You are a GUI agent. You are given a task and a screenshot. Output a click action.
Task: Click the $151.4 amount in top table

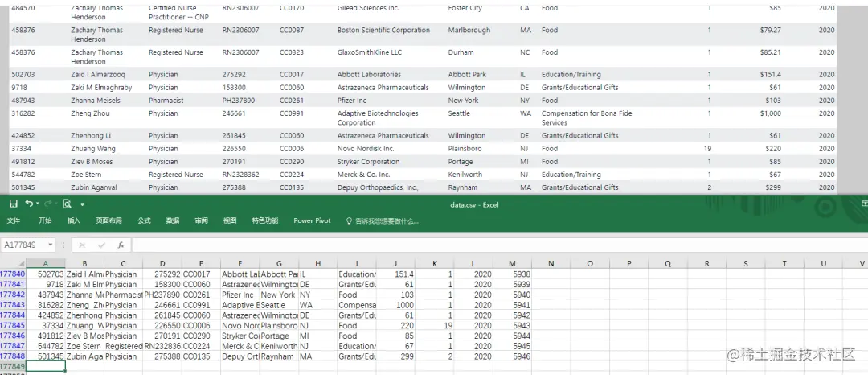(x=771, y=74)
